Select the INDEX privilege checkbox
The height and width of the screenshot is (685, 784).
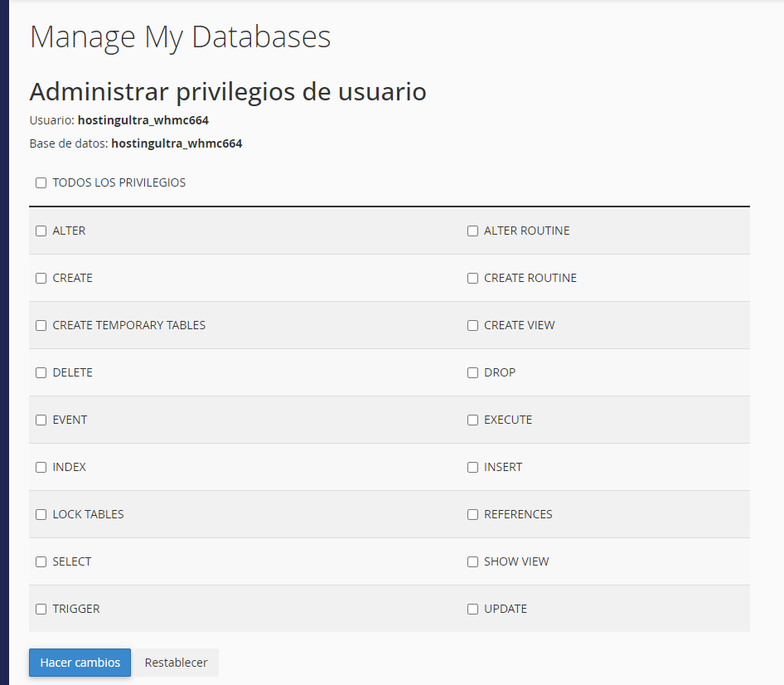(41, 467)
